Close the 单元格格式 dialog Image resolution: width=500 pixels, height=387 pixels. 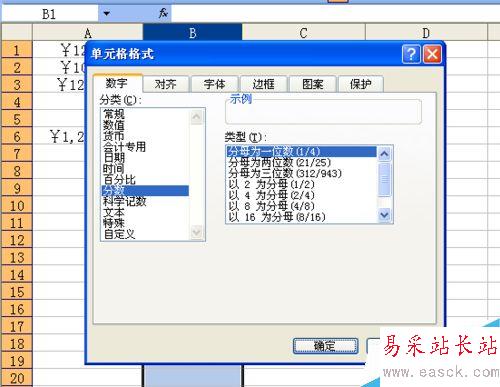[x=432, y=54]
